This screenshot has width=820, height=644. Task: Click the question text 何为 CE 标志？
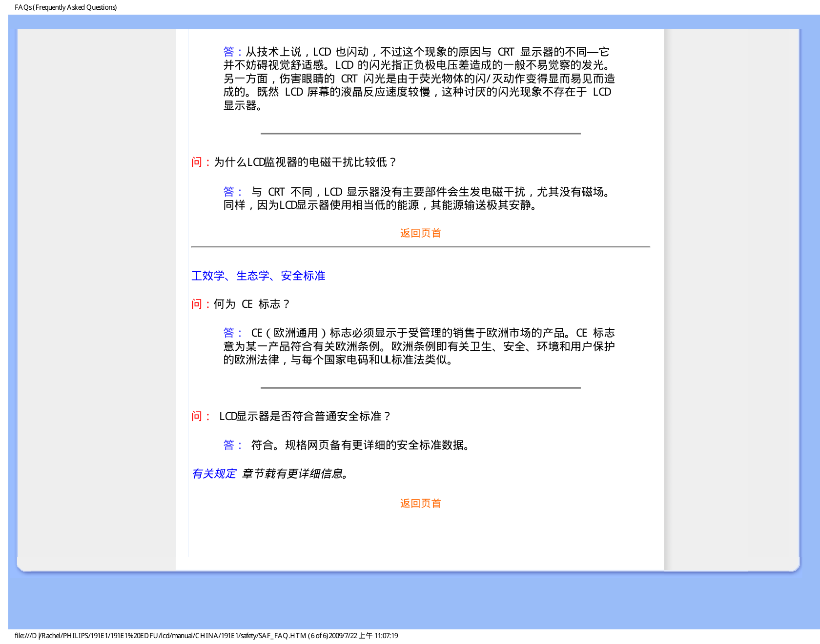[252, 304]
